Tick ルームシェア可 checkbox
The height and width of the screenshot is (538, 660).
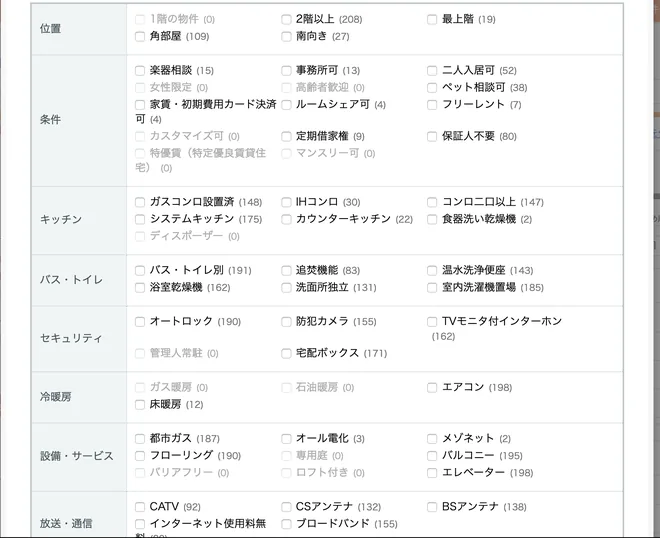coord(286,104)
